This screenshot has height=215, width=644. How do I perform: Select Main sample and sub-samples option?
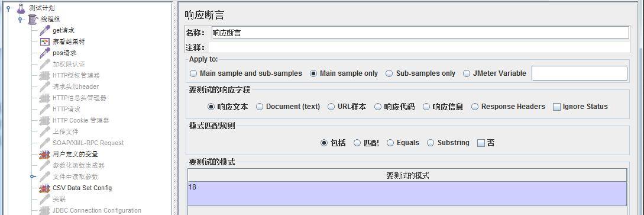[245, 73]
